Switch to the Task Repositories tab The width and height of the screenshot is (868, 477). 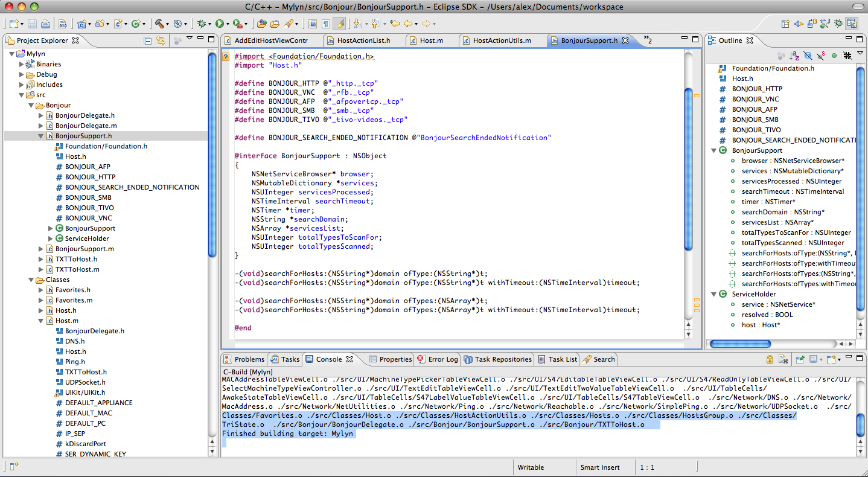point(498,359)
